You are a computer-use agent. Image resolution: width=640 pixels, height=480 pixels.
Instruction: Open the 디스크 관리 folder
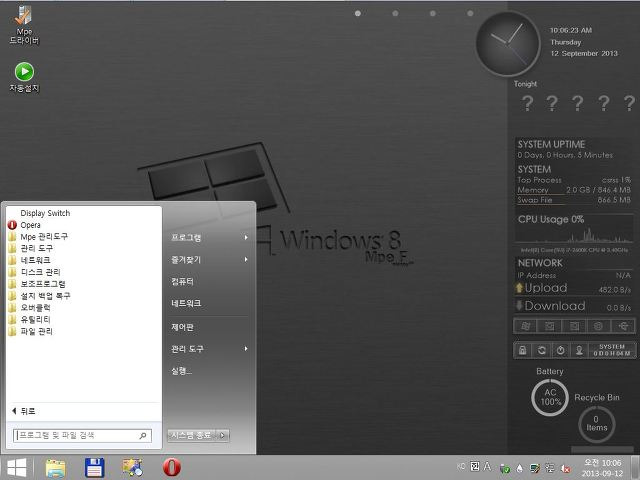pos(34,272)
